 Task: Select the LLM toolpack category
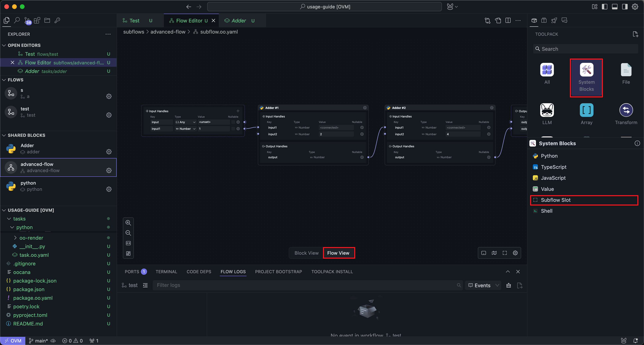coord(547,114)
